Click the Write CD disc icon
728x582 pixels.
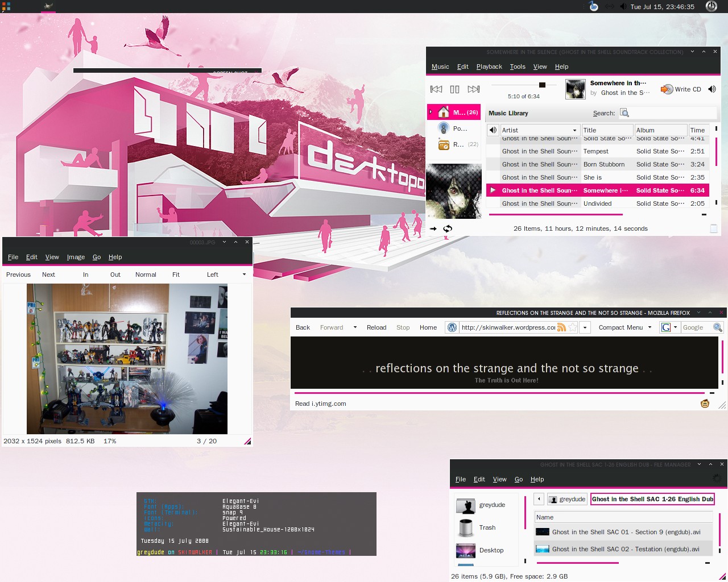(x=667, y=89)
